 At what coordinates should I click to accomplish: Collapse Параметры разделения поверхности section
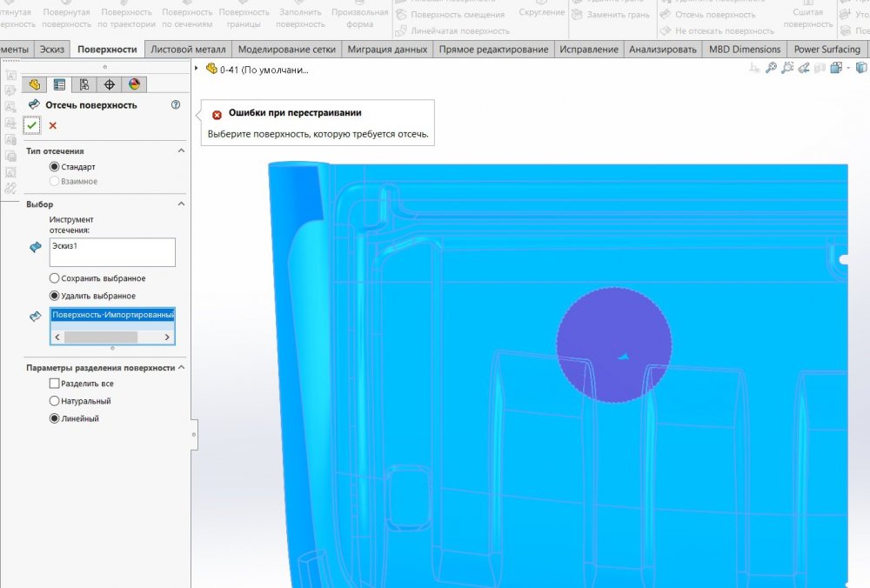[x=181, y=367]
